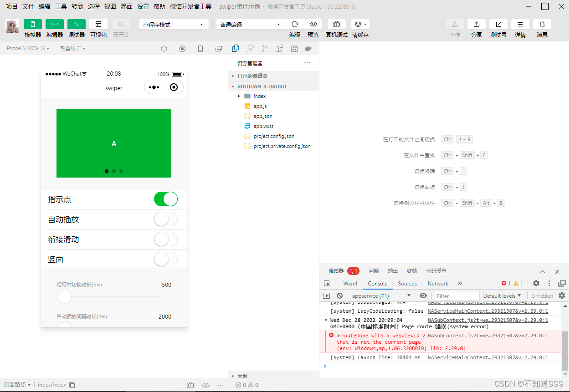This screenshot has height=392, width=570.
Task: Switch to the Network tab
Action: (x=438, y=283)
